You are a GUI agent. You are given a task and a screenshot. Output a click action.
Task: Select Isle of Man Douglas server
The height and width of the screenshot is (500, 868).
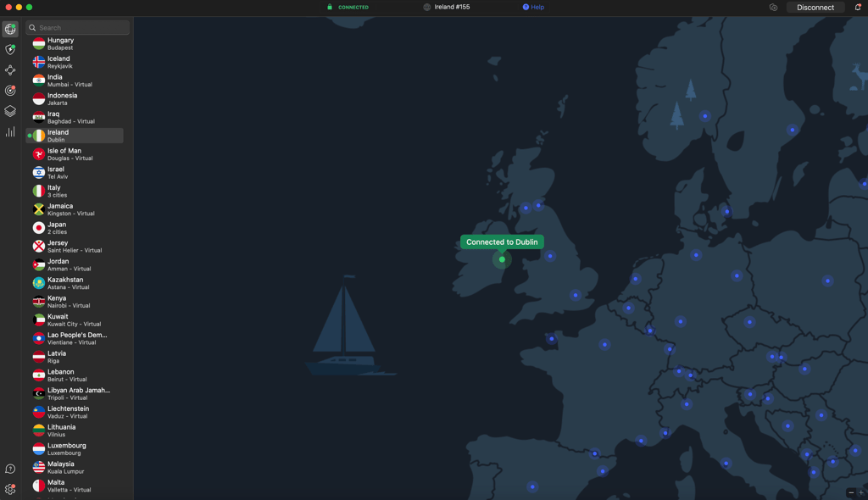click(x=75, y=154)
